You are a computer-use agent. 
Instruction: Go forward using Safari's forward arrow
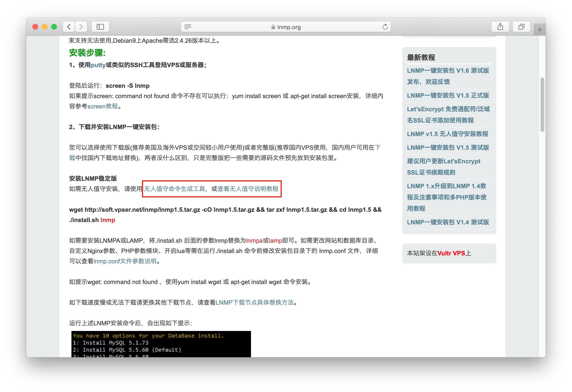coord(81,27)
